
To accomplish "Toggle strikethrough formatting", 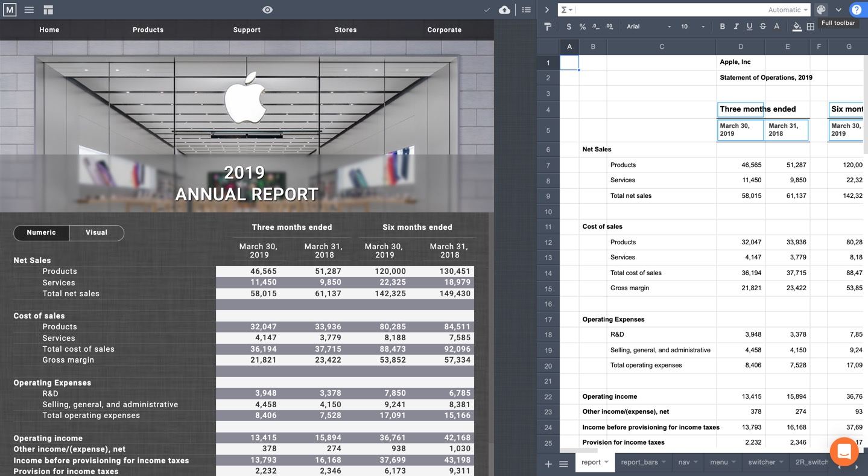I will click(x=763, y=27).
